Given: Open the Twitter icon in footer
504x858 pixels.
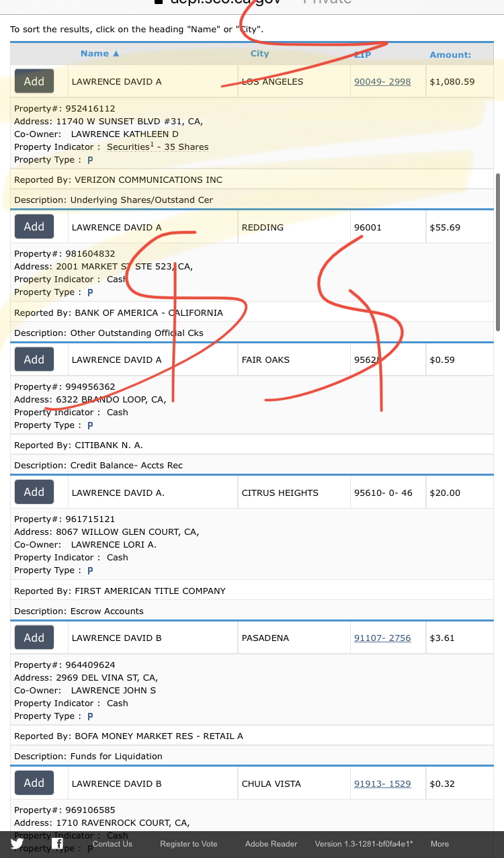Looking at the screenshot, I should click(17, 844).
